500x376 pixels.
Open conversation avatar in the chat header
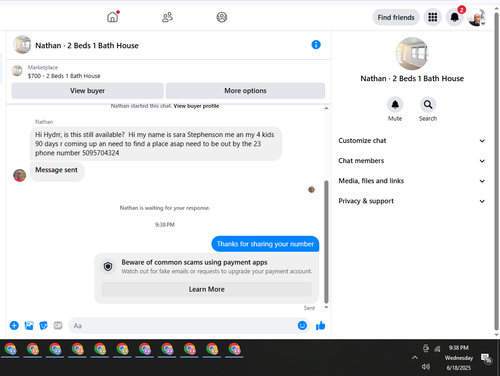22,45
